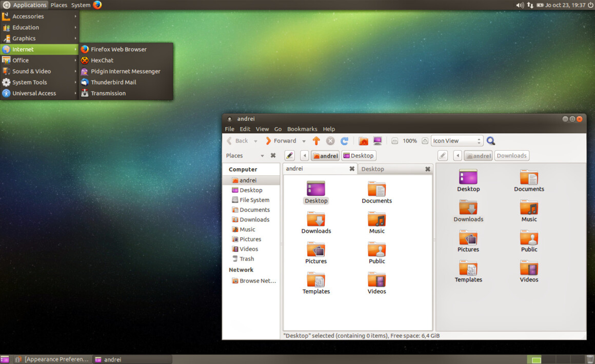595x364 pixels.
Task: Reload the current folder view
Action: point(344,140)
